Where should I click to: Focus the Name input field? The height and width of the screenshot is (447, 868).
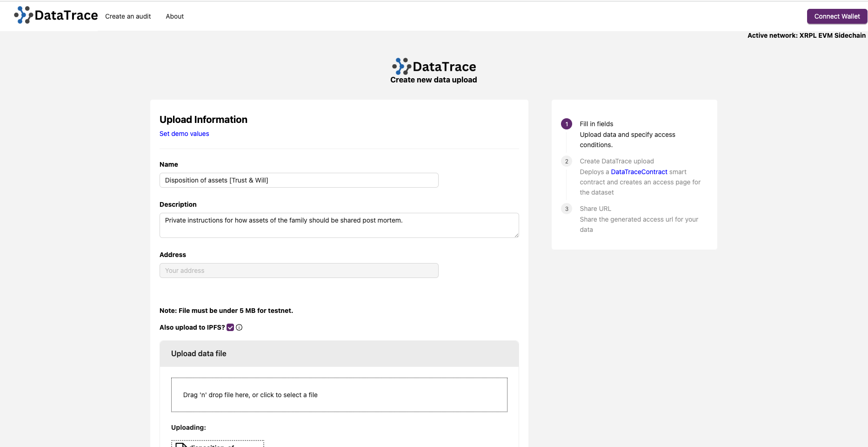point(299,180)
